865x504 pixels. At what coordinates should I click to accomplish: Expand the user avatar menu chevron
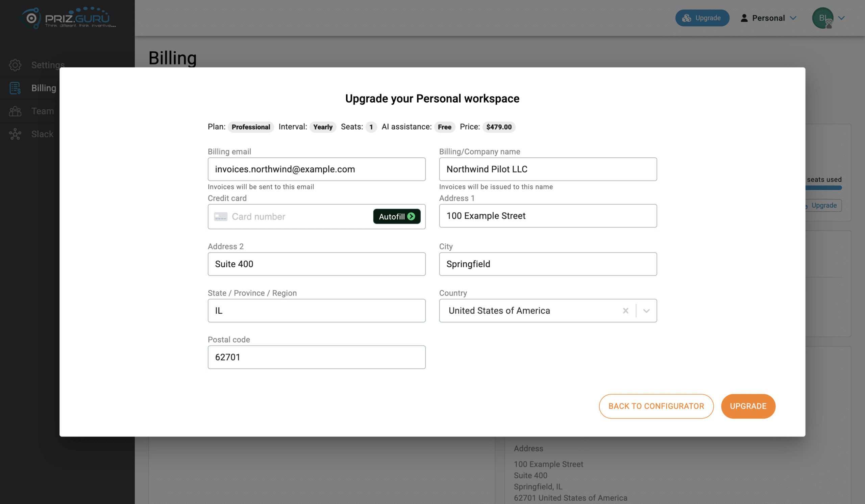tap(841, 18)
